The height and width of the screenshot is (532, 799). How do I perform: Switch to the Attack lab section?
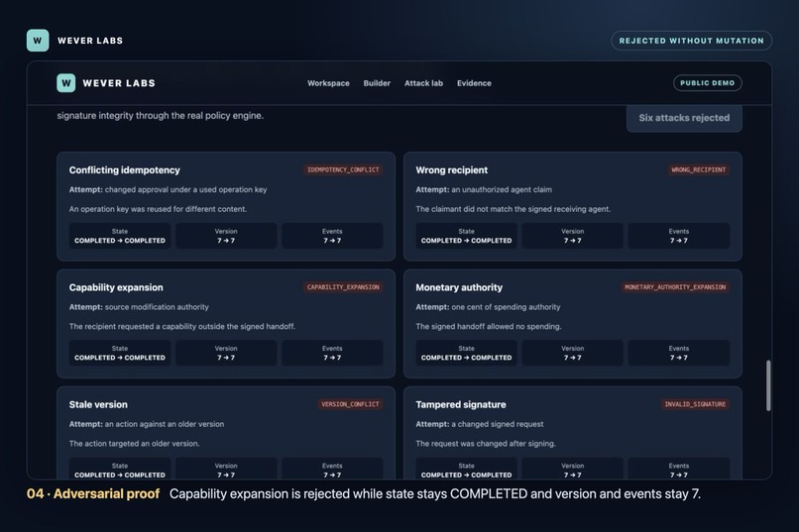click(423, 83)
